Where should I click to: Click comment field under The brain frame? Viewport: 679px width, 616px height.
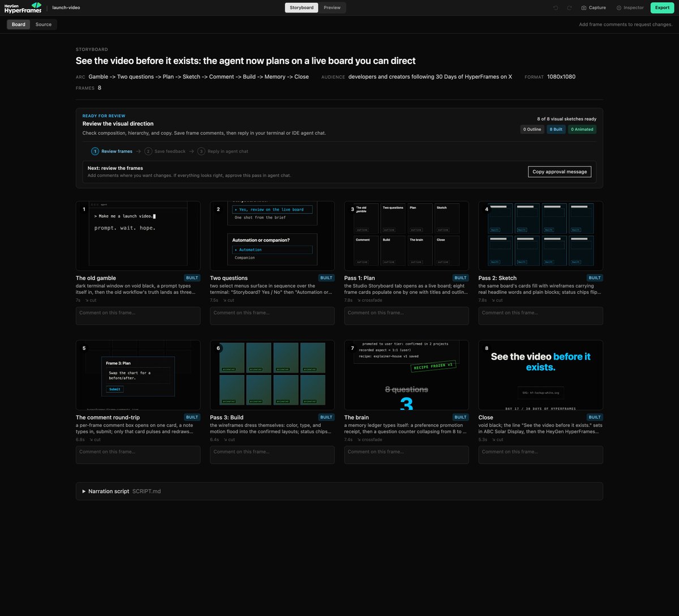406,455
